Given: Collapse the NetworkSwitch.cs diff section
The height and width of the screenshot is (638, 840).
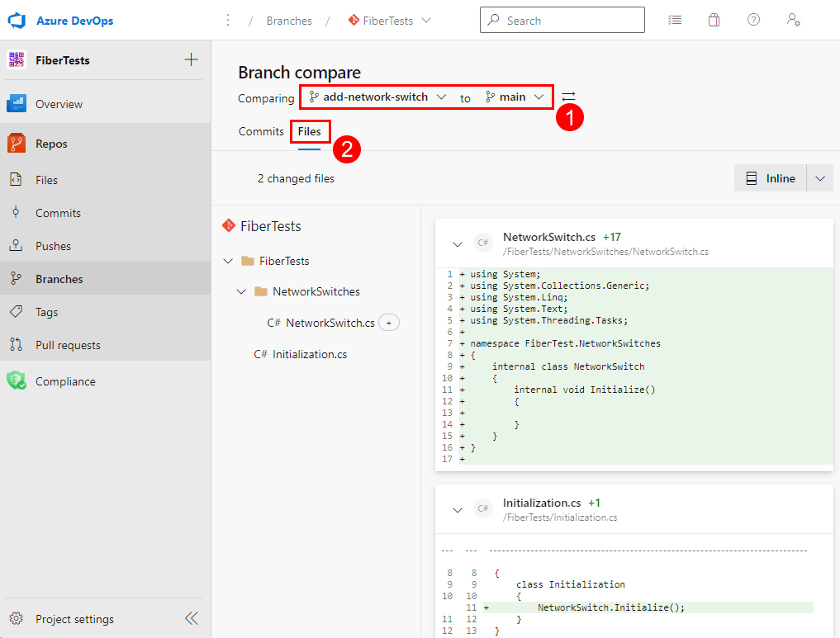Looking at the screenshot, I should click(458, 243).
